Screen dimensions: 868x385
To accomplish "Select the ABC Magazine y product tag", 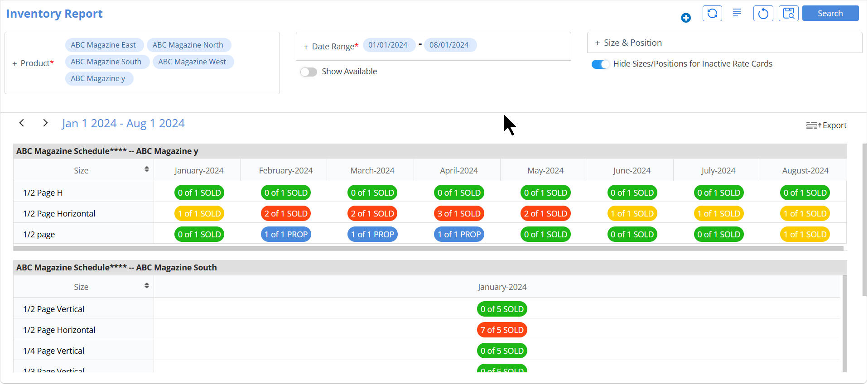I will pos(98,78).
